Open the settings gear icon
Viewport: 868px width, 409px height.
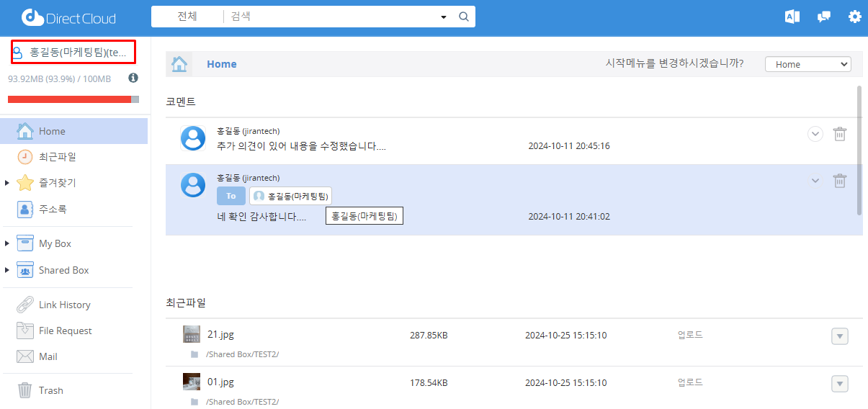point(854,17)
